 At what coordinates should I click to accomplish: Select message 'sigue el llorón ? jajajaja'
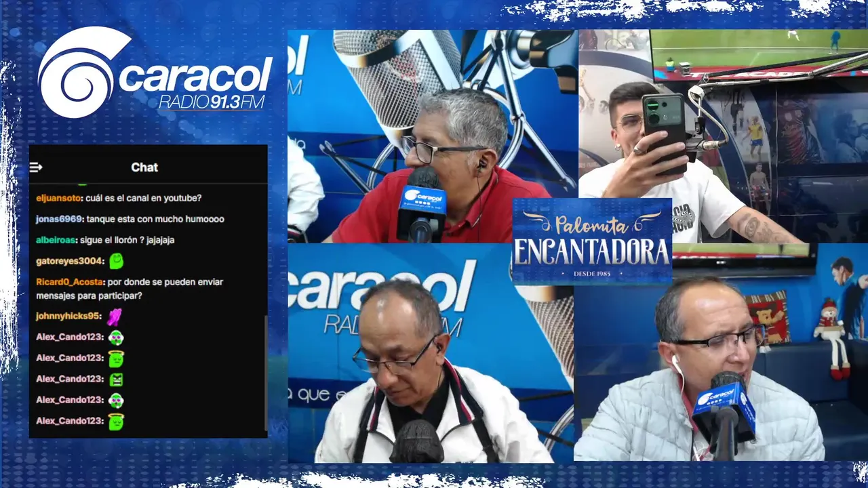(x=128, y=240)
